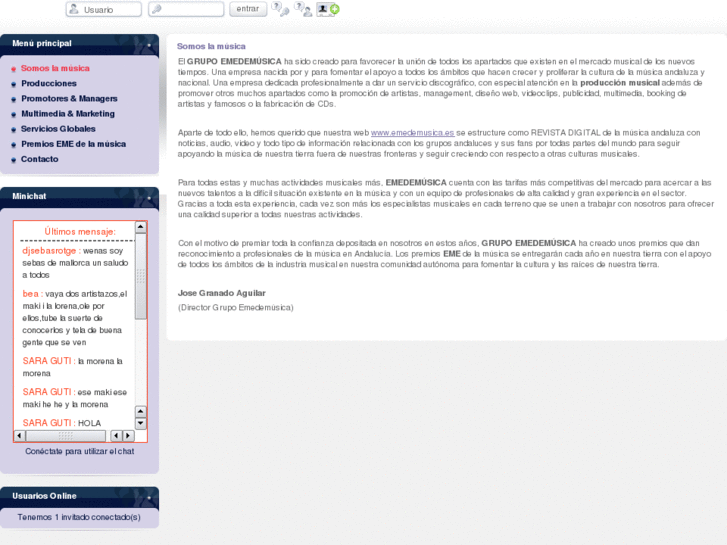Collapse the Menú principal panel
The height and width of the screenshot is (545, 727).
tap(149, 45)
